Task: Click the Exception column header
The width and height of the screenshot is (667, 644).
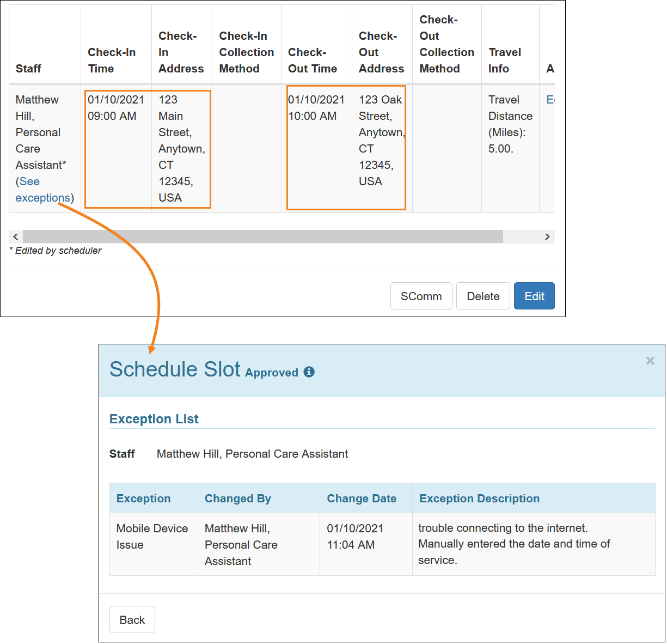Action: pyautogui.click(x=143, y=498)
